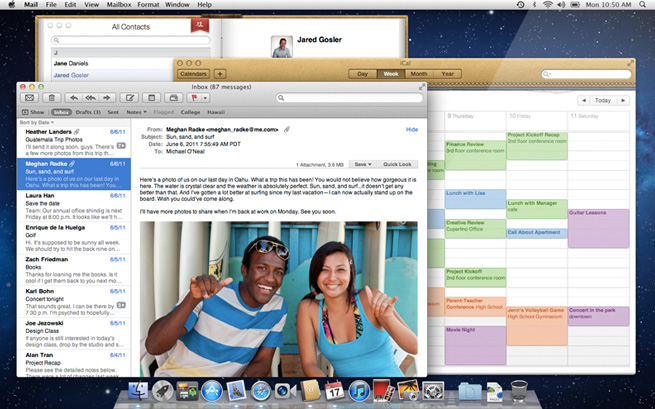Select Jared Gosler in All Contacts list
Image resolution: width=655 pixels, height=409 pixels.
(x=131, y=75)
